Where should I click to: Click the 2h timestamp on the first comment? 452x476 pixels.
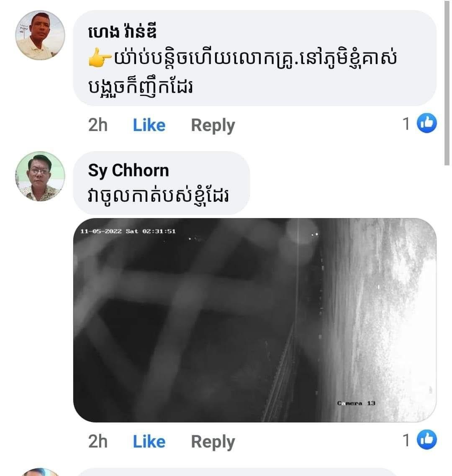pyautogui.click(x=98, y=125)
